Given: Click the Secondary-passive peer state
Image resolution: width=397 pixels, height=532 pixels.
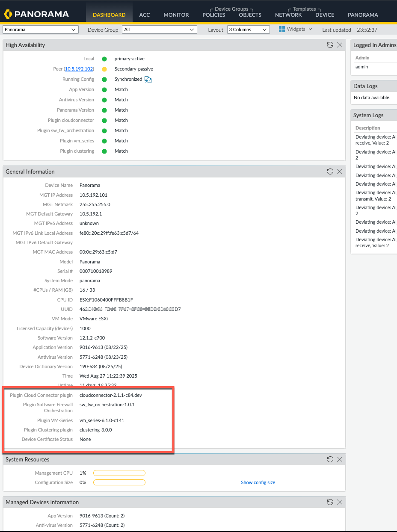Looking at the screenshot, I should click(134, 69).
